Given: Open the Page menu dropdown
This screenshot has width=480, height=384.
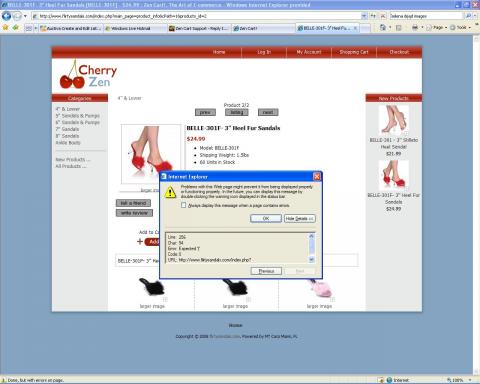Looking at the screenshot, I should coord(437,28).
